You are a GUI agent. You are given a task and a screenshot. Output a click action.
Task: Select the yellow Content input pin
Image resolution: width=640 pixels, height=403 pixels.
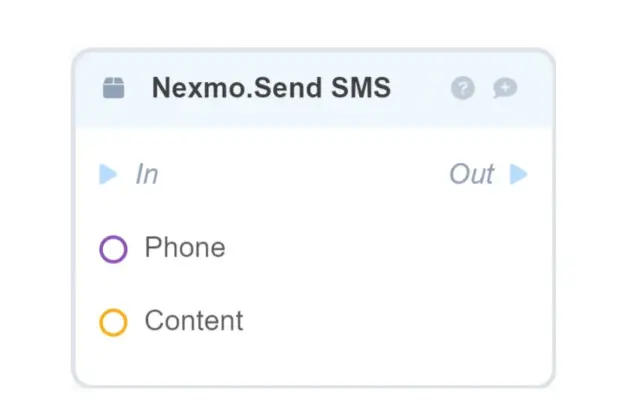pyautogui.click(x=113, y=322)
